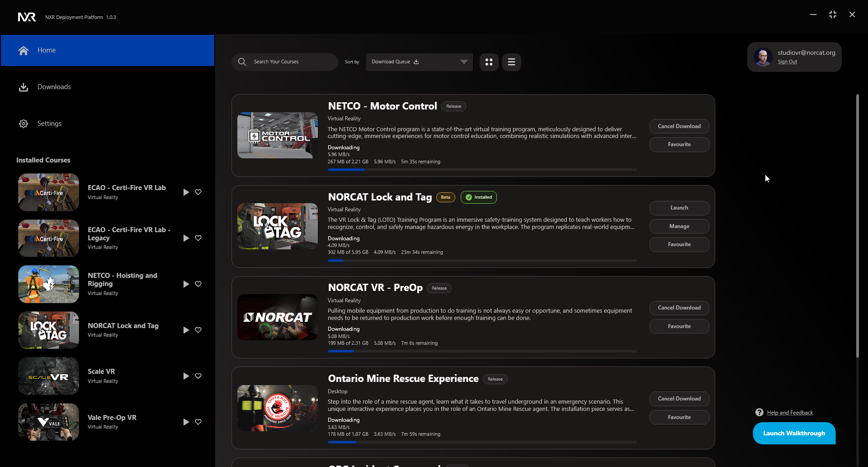Open the Sort by Download Queue dropdown
The width and height of the screenshot is (868, 467).
coord(419,62)
